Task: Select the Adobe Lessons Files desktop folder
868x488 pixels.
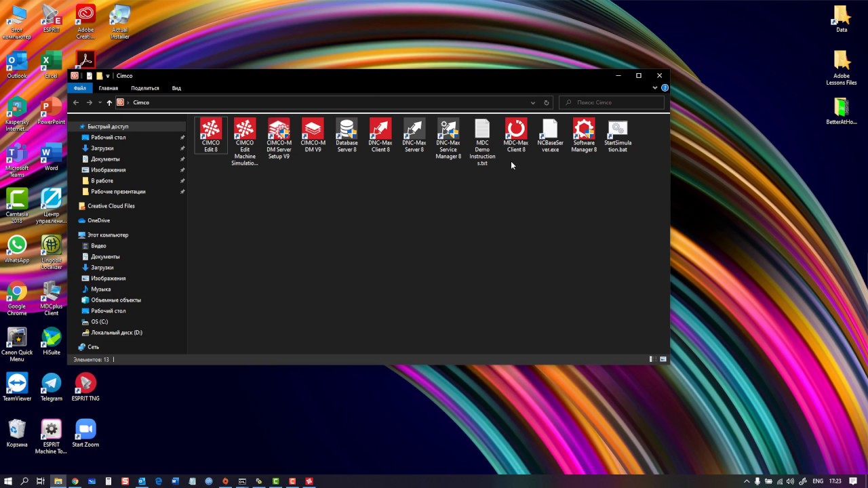Action: pos(842,68)
